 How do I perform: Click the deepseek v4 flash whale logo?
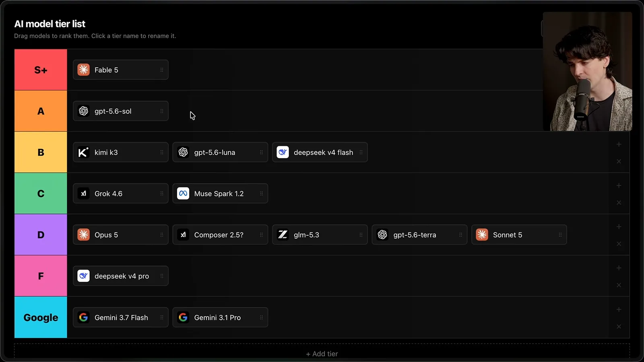point(283,152)
